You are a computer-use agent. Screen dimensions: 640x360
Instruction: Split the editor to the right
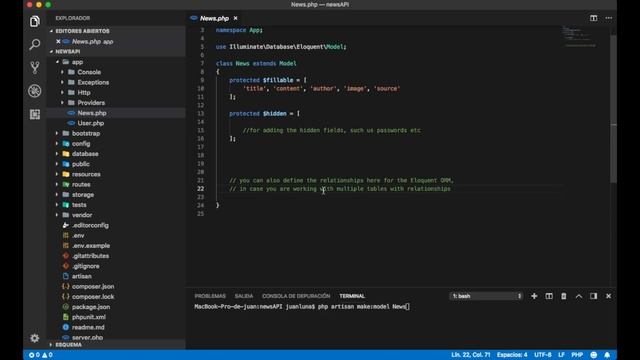click(593, 18)
